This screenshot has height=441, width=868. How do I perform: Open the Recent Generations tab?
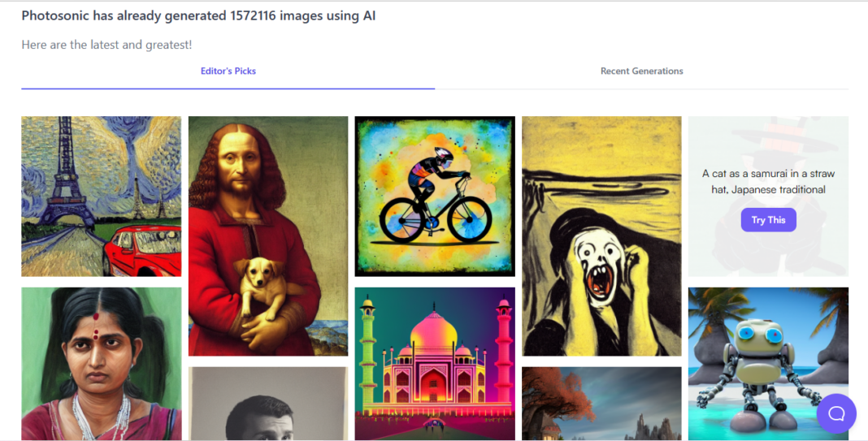[x=641, y=71]
